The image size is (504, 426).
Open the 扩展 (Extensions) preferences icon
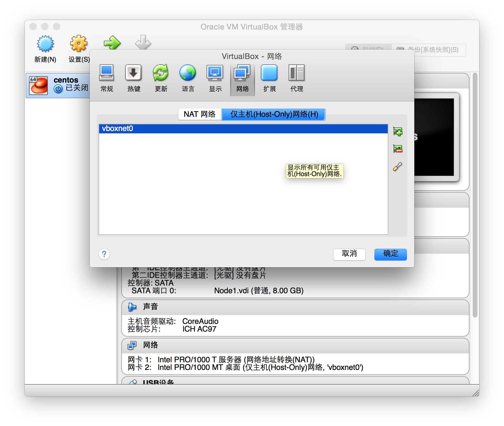point(269,78)
